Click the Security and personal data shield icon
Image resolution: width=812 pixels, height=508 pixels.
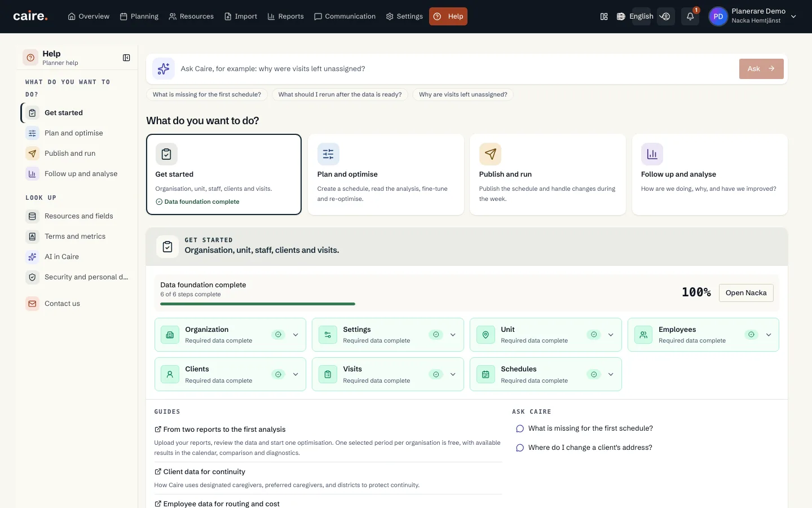[33, 277]
